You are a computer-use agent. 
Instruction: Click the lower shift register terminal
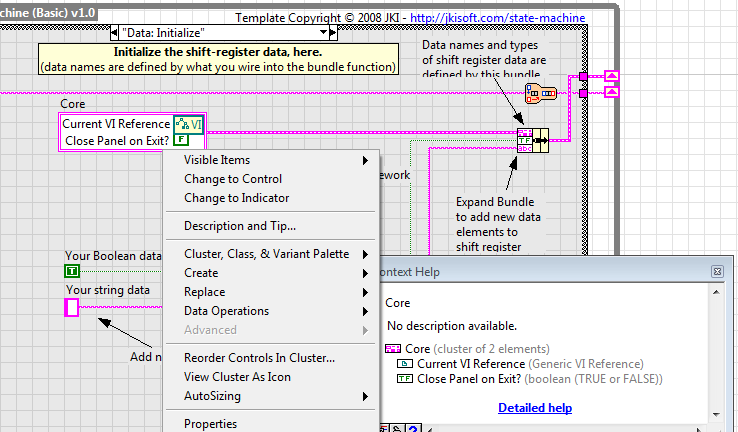611,92
